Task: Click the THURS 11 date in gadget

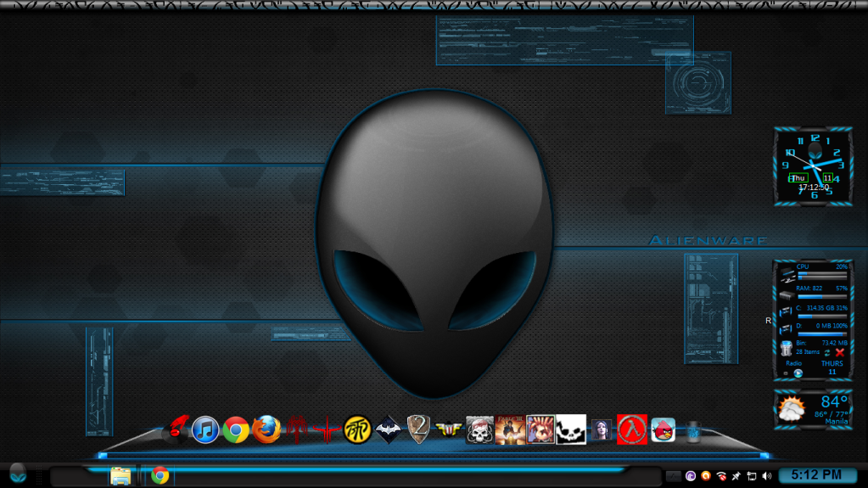Action: (832, 367)
